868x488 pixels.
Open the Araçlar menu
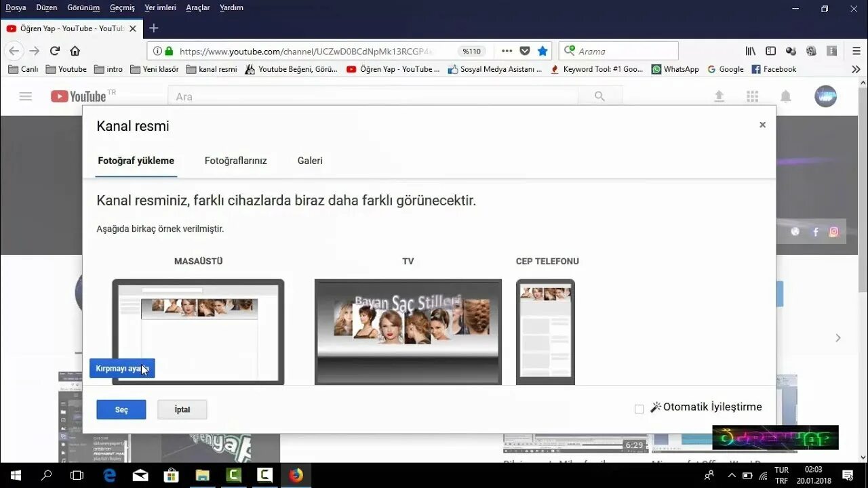(x=198, y=7)
